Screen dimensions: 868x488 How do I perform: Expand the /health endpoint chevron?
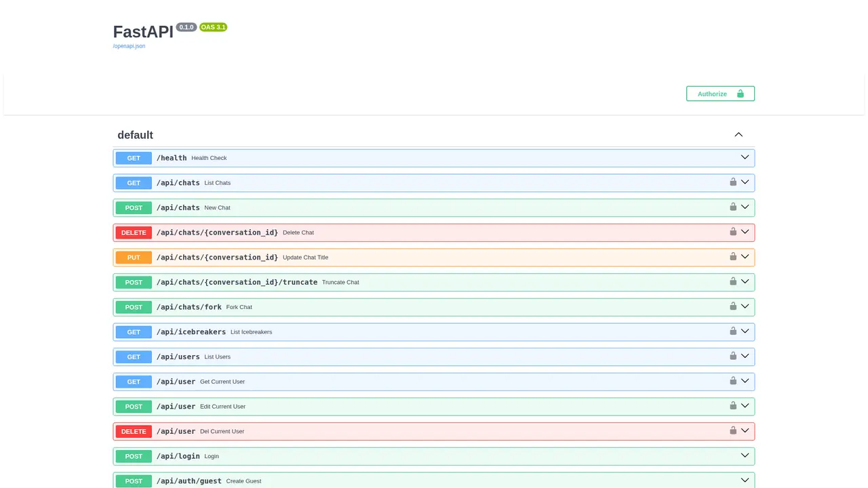click(745, 157)
